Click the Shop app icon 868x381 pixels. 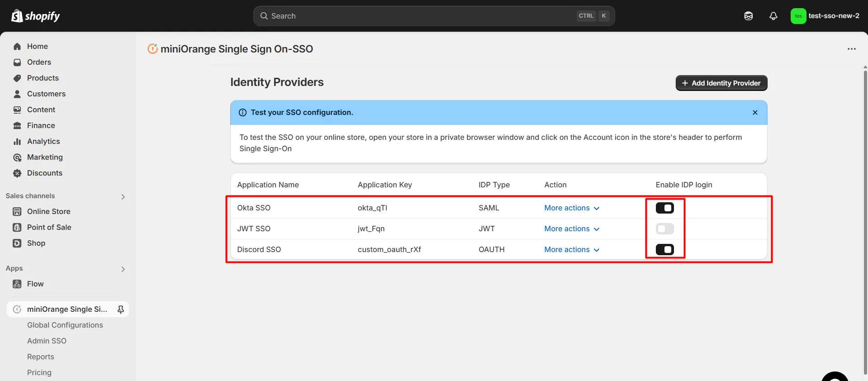[x=17, y=243]
